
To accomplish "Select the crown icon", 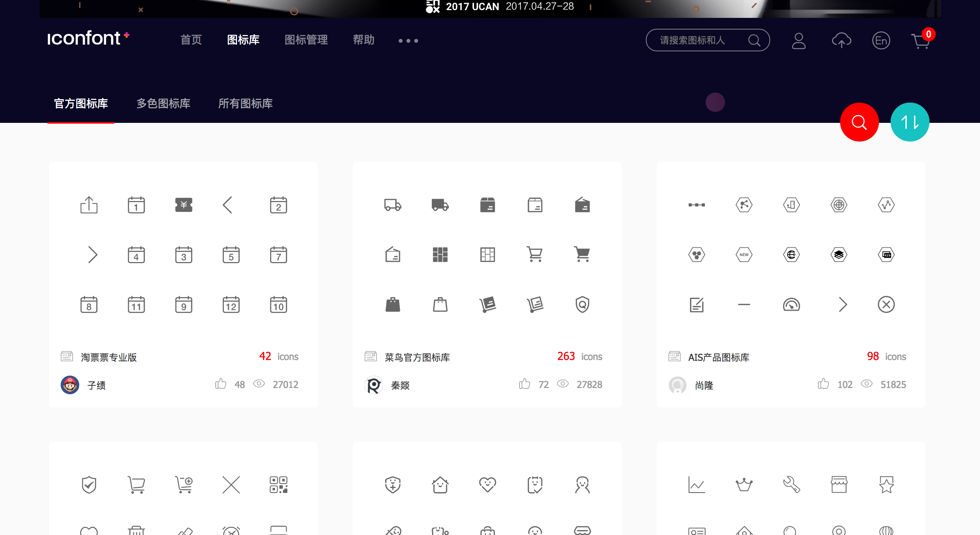I will [x=744, y=485].
